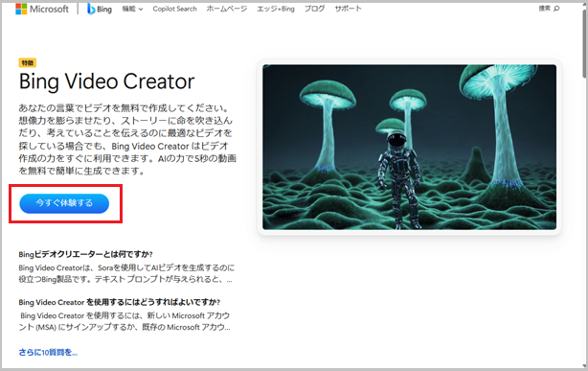Open the Bing logo link
This screenshot has height=371, width=588.
[x=100, y=9]
